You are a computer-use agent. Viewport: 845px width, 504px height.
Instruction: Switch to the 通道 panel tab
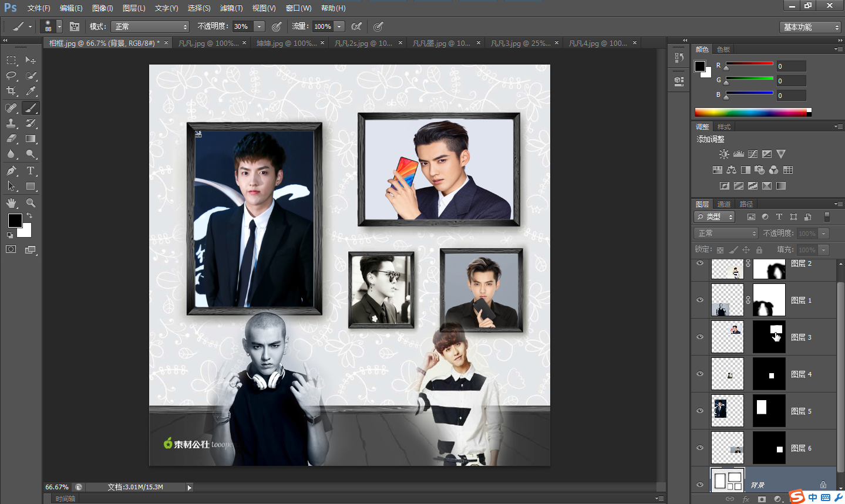pyautogui.click(x=724, y=204)
